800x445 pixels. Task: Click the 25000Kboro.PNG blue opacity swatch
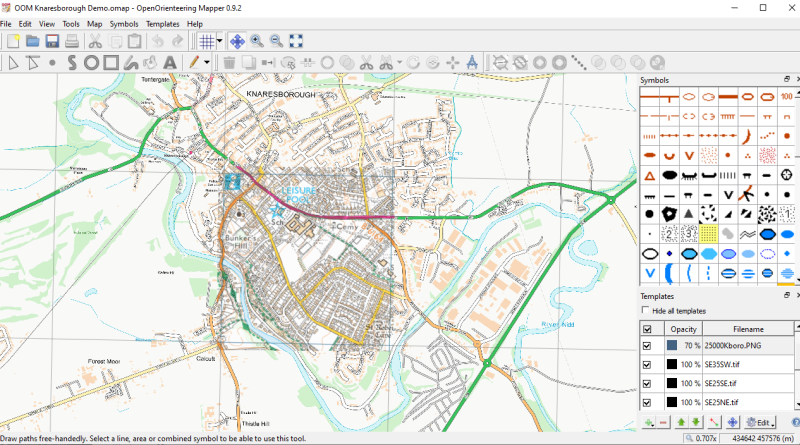[671, 345]
